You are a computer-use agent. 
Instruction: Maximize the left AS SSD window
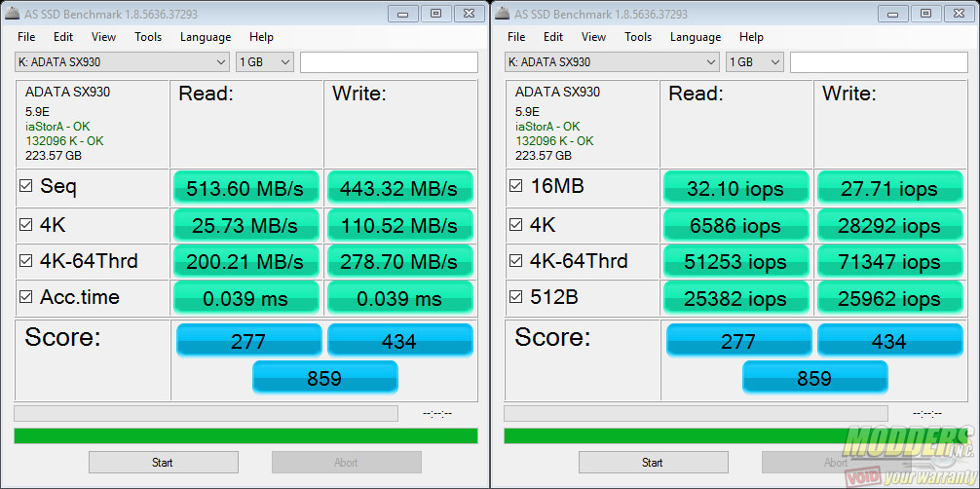tap(435, 13)
